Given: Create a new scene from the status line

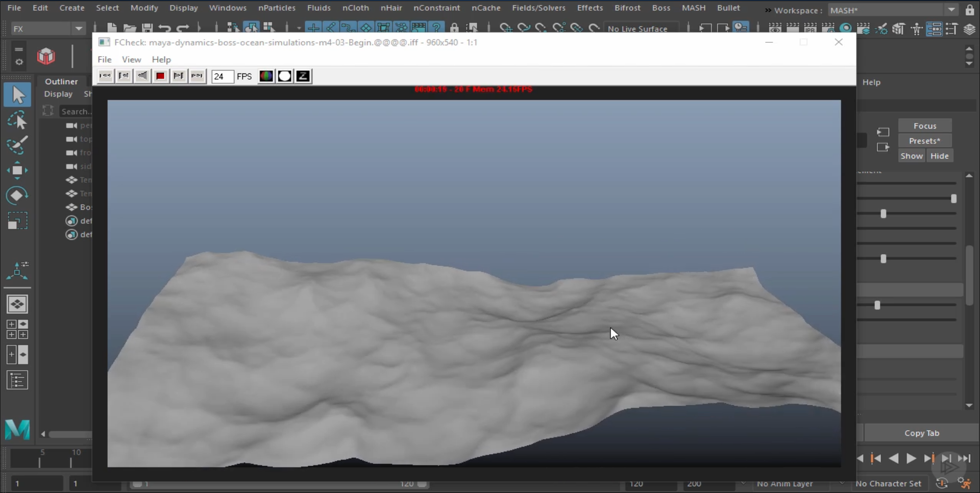Looking at the screenshot, I should point(112,28).
